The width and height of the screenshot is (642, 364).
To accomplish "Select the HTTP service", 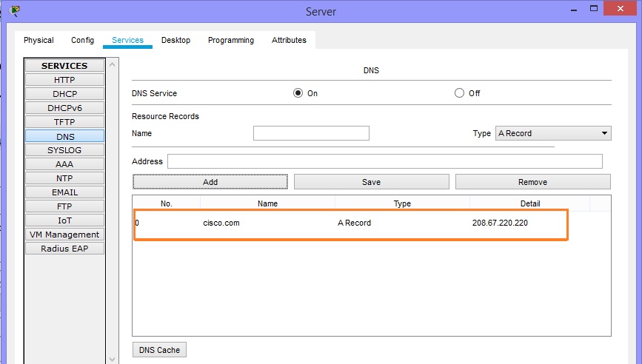I will point(64,80).
